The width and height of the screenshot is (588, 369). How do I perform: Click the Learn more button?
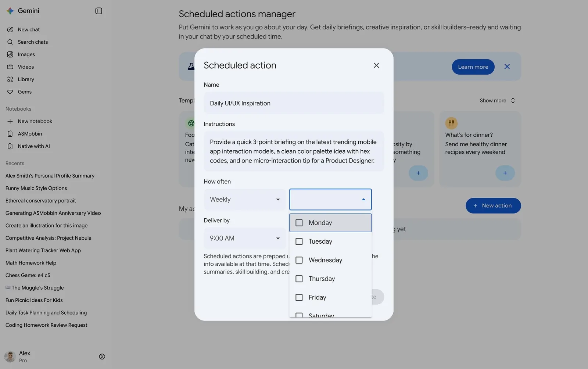473,67
